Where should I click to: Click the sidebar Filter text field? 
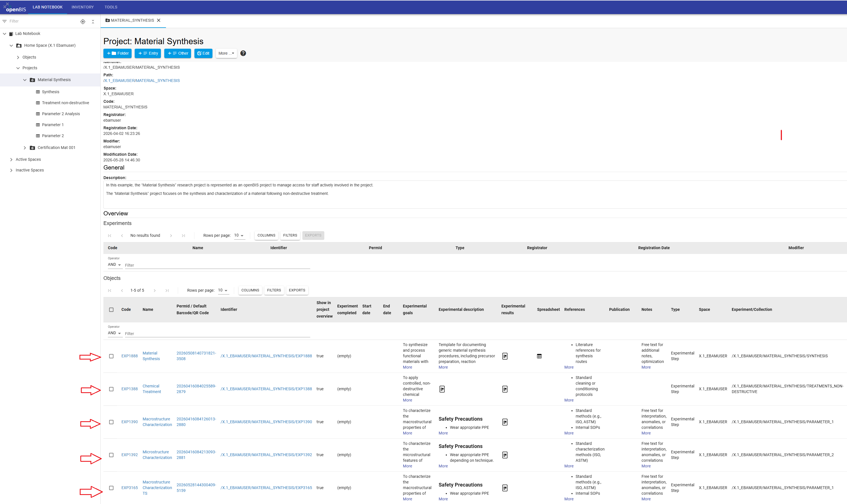tap(43, 21)
